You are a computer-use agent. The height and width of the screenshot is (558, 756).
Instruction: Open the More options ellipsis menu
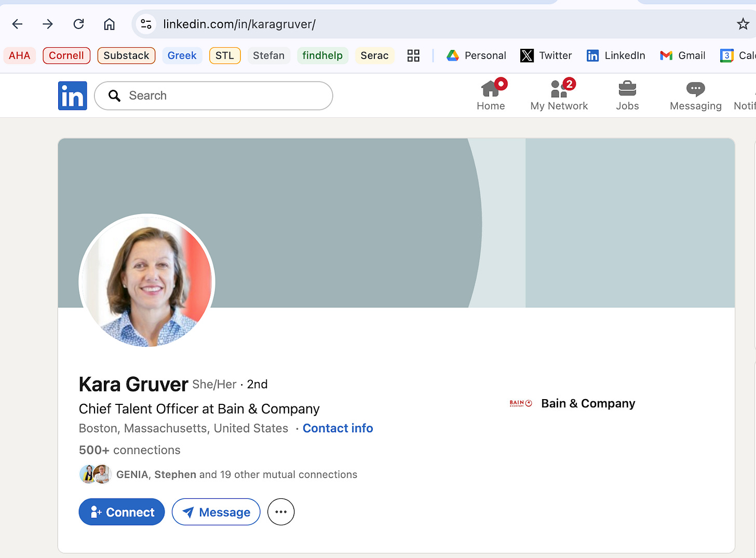[x=281, y=512]
